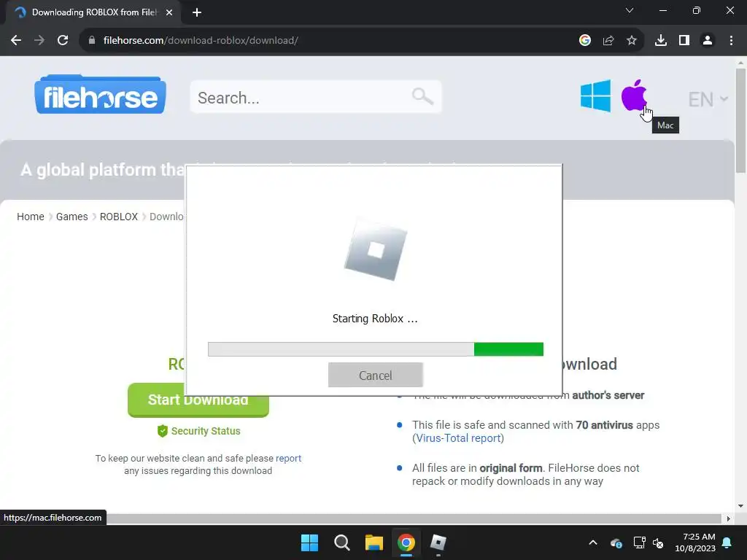Open Chrome three-dot menu
The height and width of the screenshot is (560, 747).
pos(731,41)
